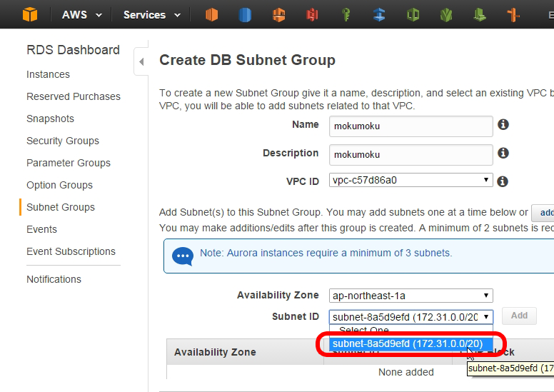The height and width of the screenshot is (392, 554).
Task: Open the orange signpost Route 53 icon
Action: (513, 15)
